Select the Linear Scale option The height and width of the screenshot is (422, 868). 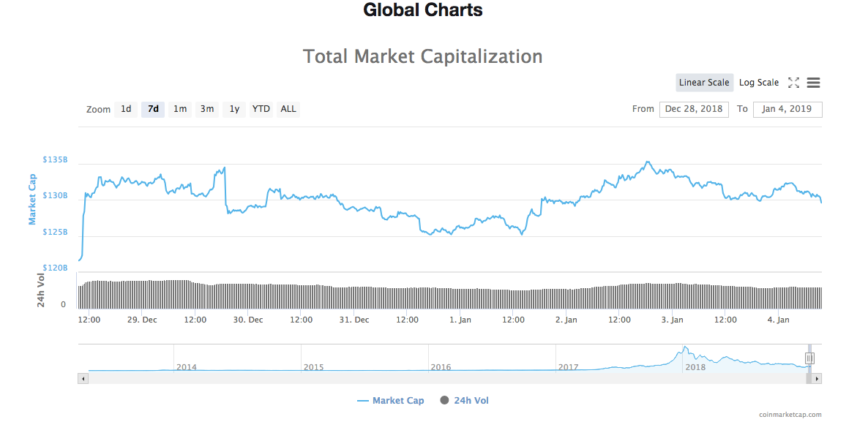703,83
